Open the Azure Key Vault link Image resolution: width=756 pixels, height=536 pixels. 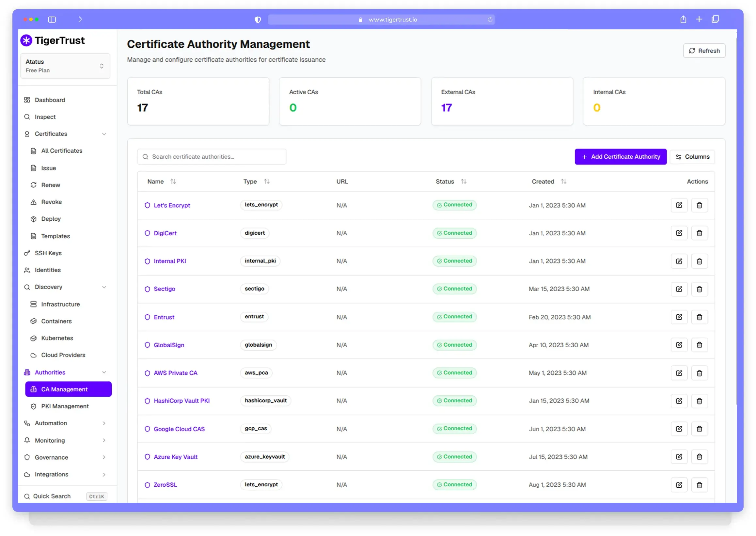pyautogui.click(x=176, y=457)
